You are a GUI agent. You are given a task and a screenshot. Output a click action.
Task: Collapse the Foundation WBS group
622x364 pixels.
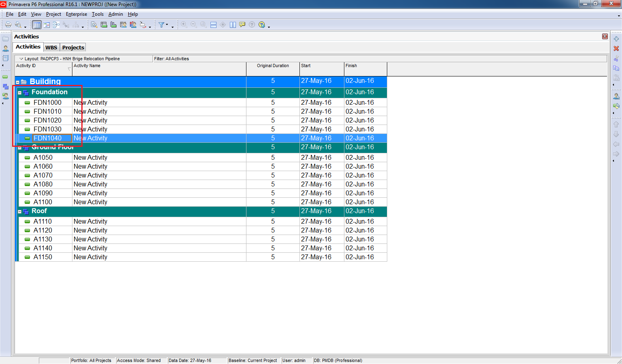(x=19, y=93)
